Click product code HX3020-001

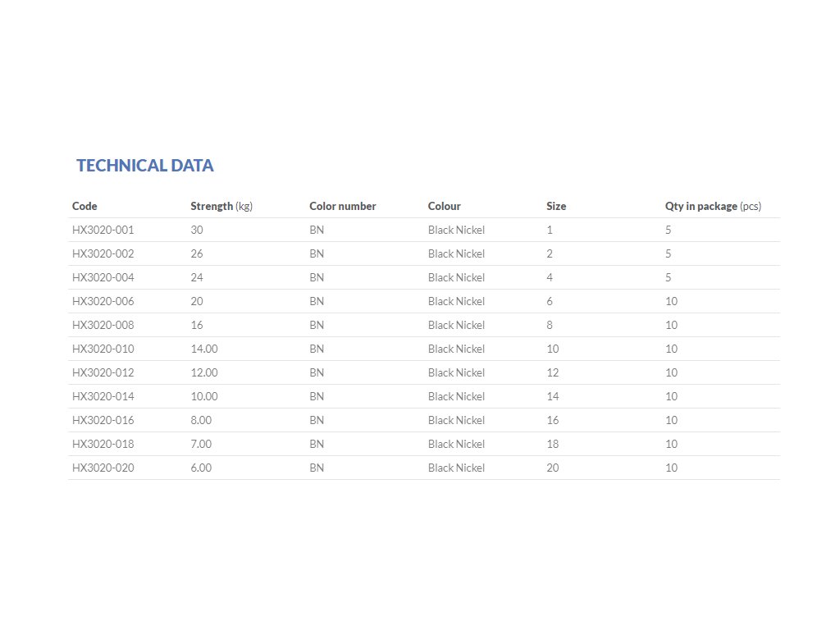[103, 230]
